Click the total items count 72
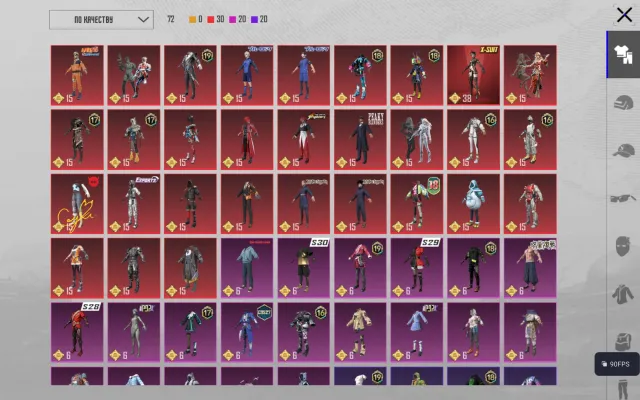Image resolution: width=640 pixels, height=400 pixels. 171,19
